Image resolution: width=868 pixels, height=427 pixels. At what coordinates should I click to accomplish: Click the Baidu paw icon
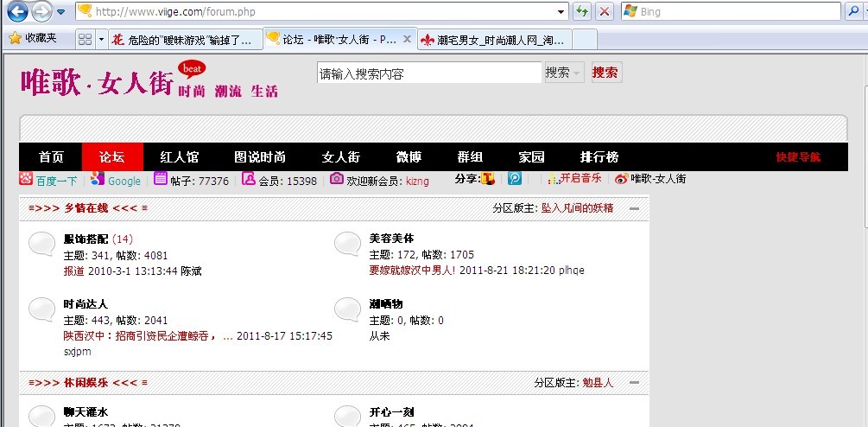point(26,178)
